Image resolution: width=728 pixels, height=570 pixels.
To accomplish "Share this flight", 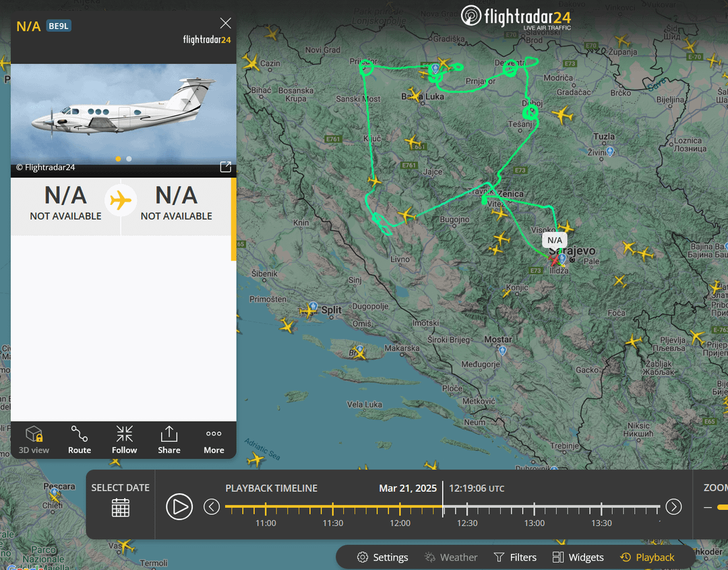I will coord(169,439).
